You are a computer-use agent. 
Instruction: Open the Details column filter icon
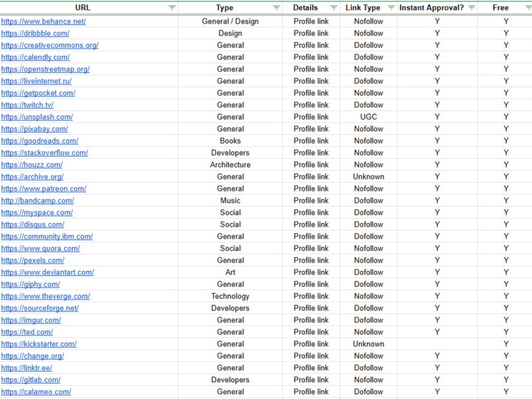tap(334, 7)
